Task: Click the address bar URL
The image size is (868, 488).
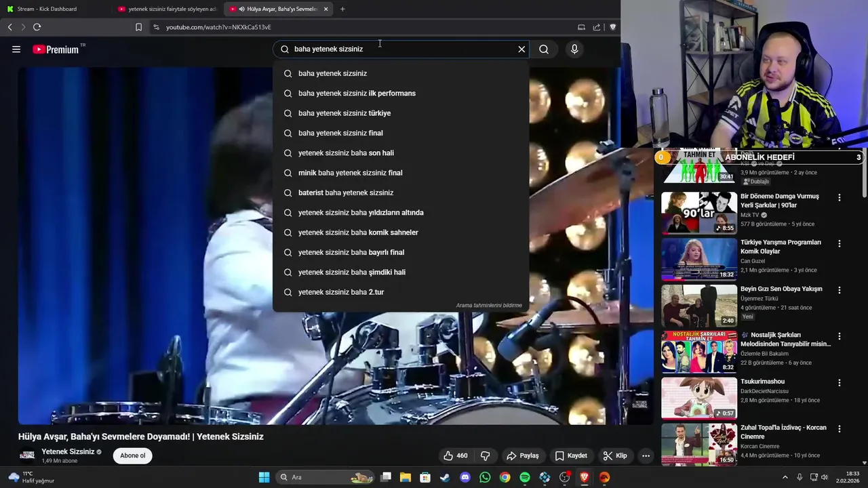Action: 218,27
